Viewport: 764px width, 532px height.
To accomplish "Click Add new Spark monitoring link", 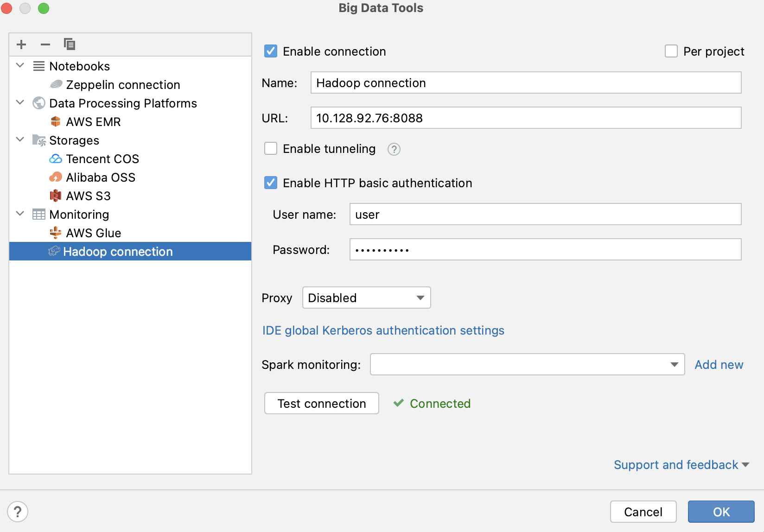I will [x=719, y=365].
